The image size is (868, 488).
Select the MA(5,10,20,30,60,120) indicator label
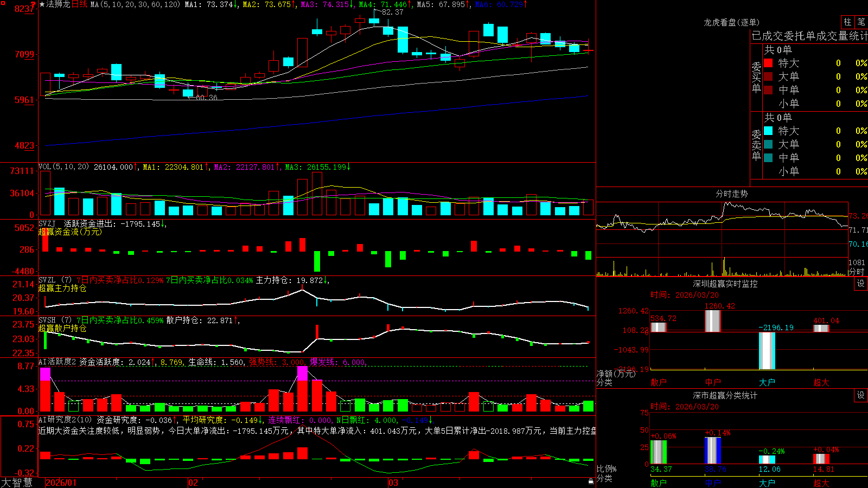[x=135, y=4]
